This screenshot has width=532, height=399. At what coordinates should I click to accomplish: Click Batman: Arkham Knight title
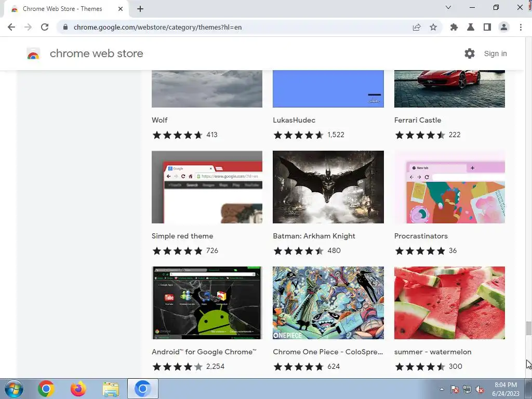pyautogui.click(x=314, y=236)
